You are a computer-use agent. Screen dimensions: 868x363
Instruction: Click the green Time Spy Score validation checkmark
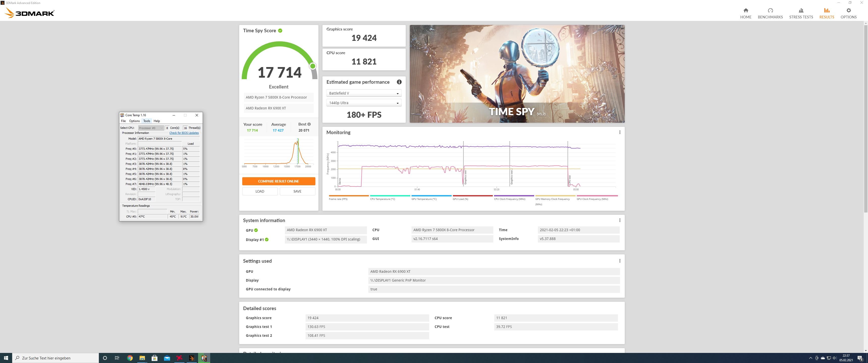(x=280, y=31)
